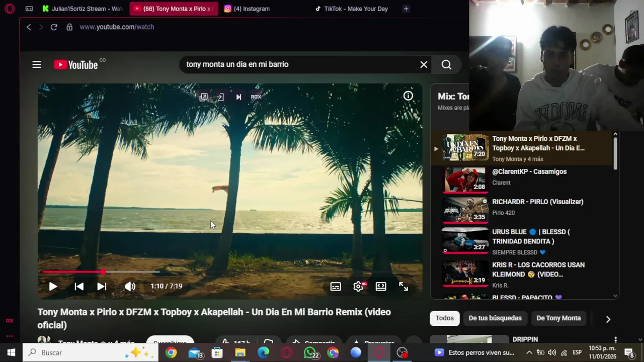Click the magnifier search button
644x362 pixels.
(446, 64)
